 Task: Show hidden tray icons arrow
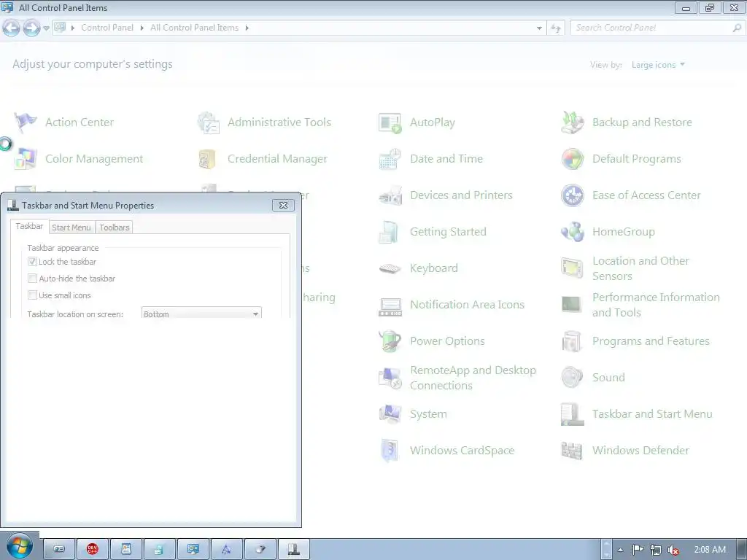(x=620, y=550)
